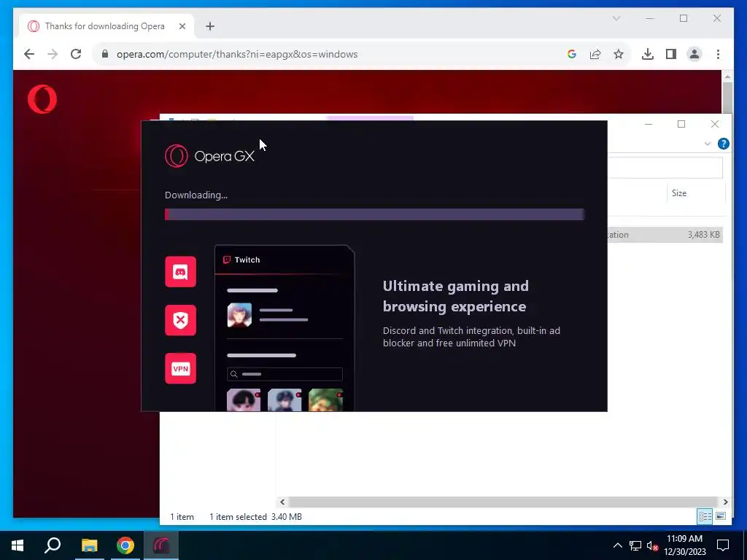Switch to Chrome from taskbar
Image resolution: width=747 pixels, height=560 pixels.
click(125, 545)
